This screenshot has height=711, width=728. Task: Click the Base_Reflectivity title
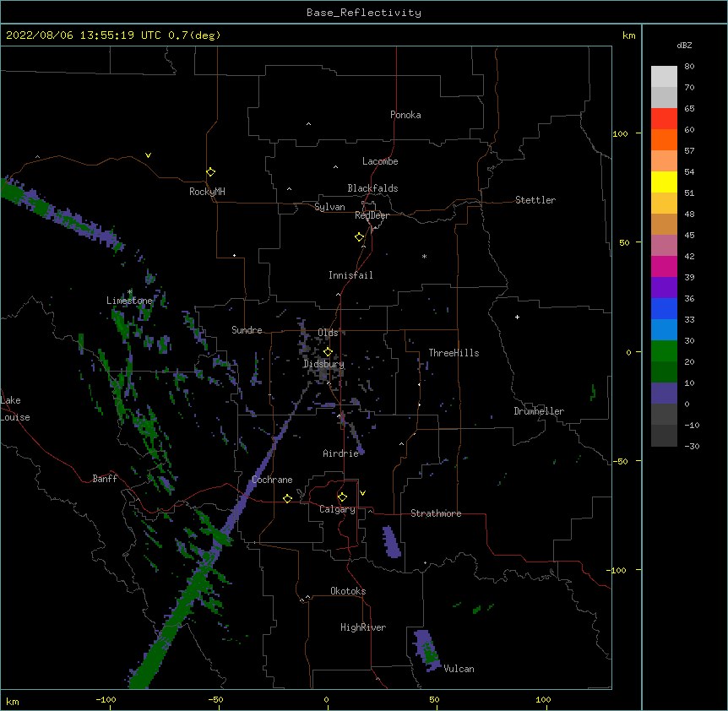[364, 13]
